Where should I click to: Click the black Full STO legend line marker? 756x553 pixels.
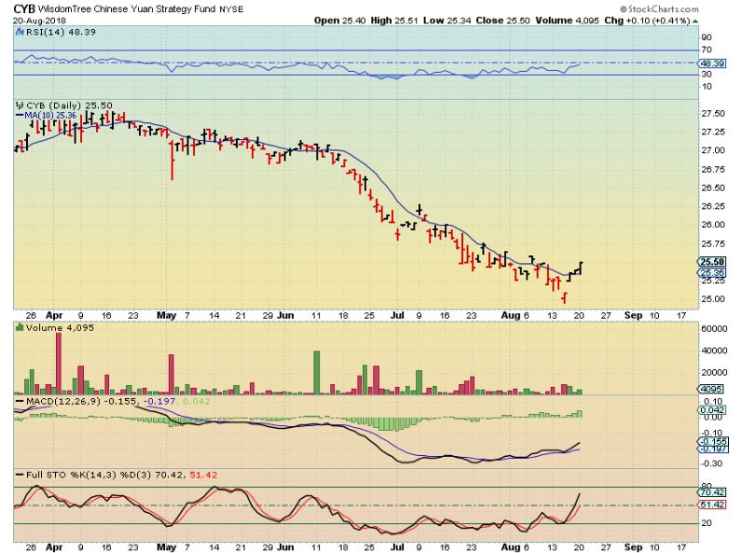[x=20, y=475]
